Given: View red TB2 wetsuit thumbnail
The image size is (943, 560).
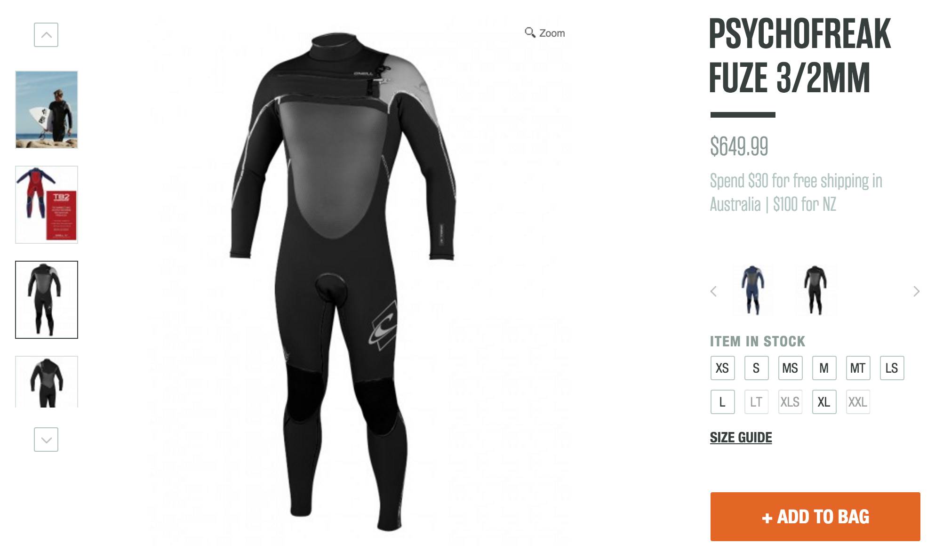Looking at the screenshot, I should point(47,205).
